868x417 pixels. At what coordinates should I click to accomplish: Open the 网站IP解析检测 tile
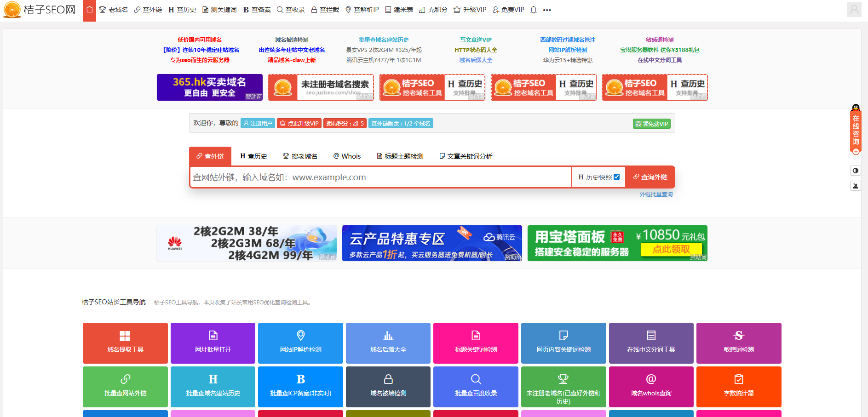[300, 343]
